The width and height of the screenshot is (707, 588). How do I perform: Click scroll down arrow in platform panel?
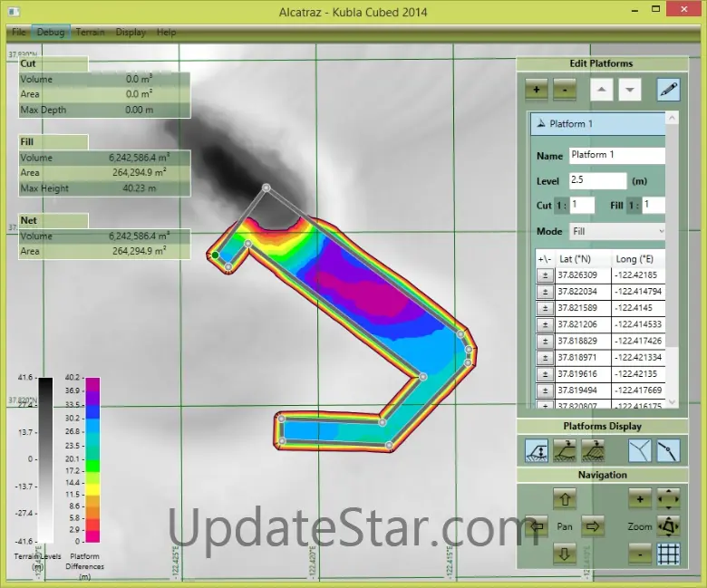pos(672,402)
